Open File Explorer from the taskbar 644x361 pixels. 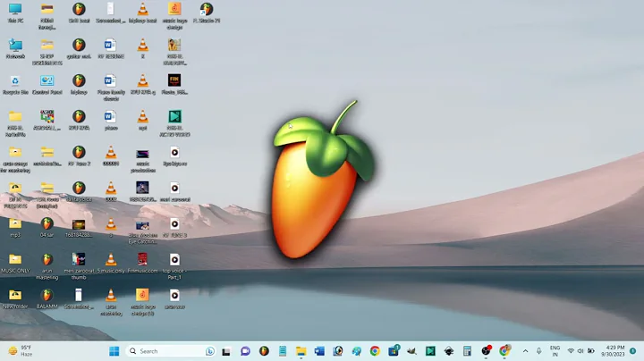tap(301, 351)
